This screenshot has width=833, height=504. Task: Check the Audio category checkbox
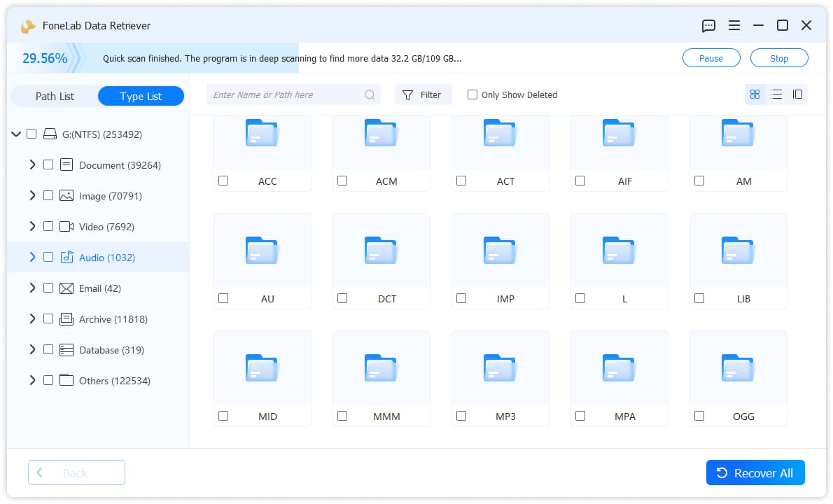click(x=48, y=257)
